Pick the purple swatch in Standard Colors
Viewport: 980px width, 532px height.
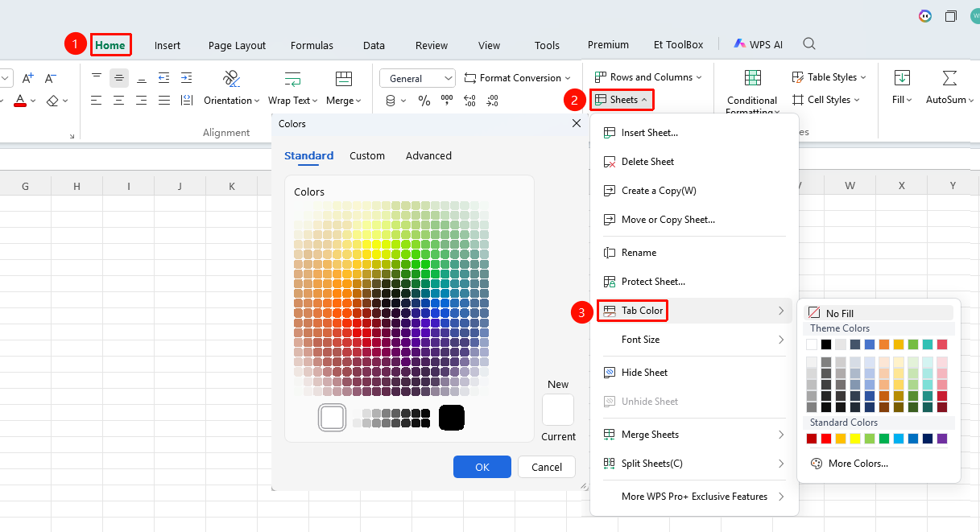click(x=942, y=439)
